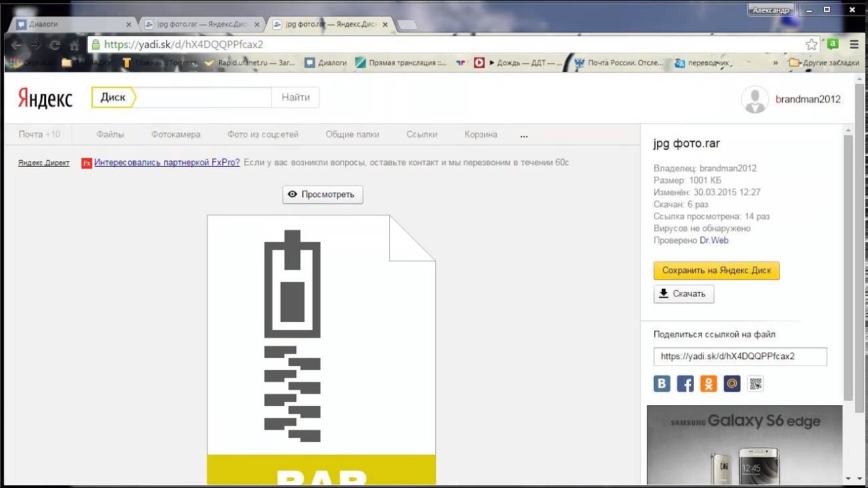Close the Диалоги browser tab
868x488 pixels.
[x=129, y=24]
